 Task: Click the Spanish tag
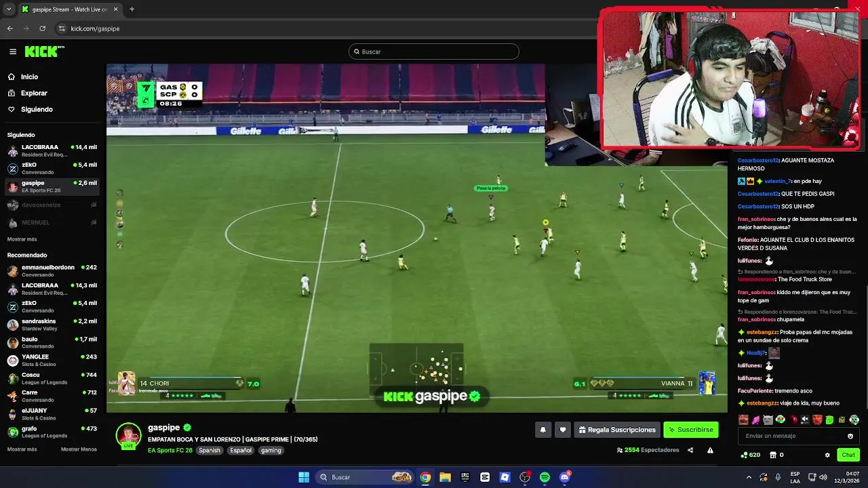pyautogui.click(x=210, y=450)
